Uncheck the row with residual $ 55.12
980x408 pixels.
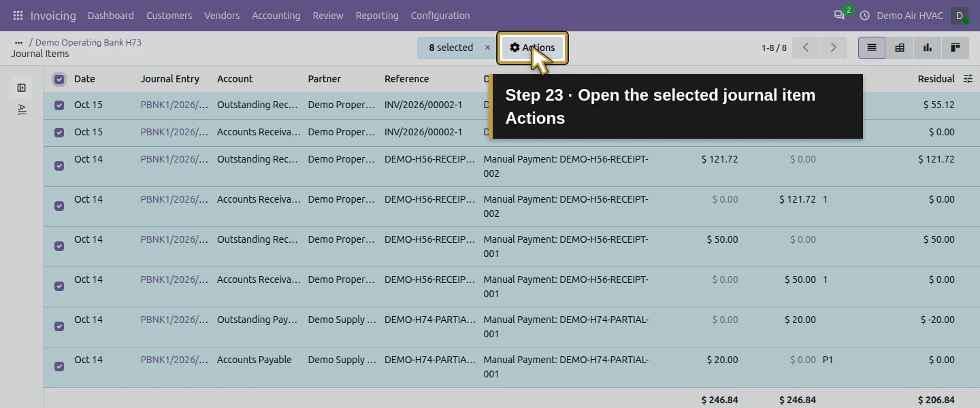pos(59,105)
